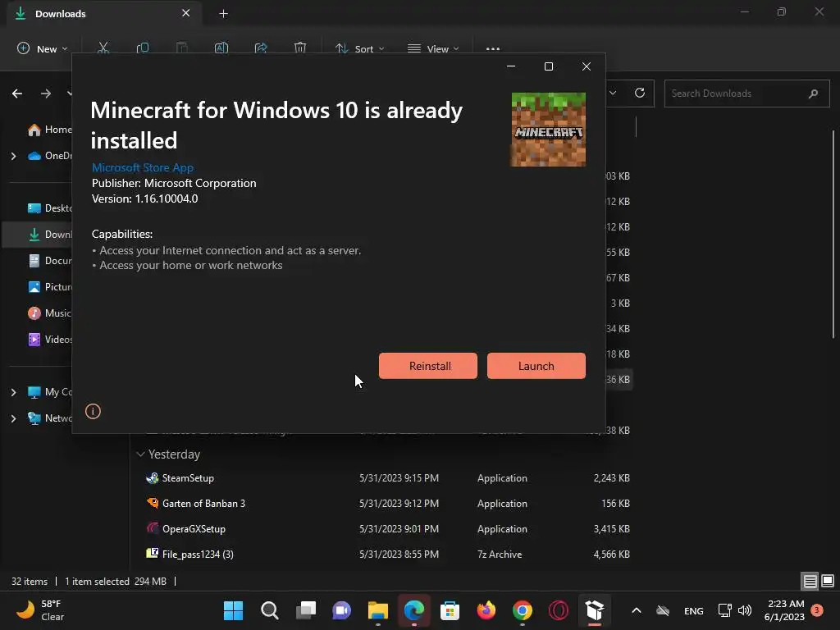Click the Cut icon in Explorer toolbar

click(x=103, y=48)
